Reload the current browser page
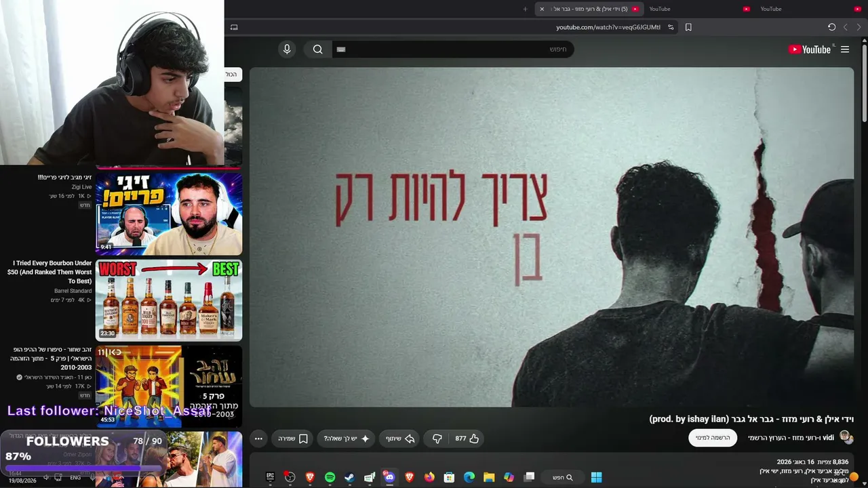Screen dimensions: 868x488 831,27
